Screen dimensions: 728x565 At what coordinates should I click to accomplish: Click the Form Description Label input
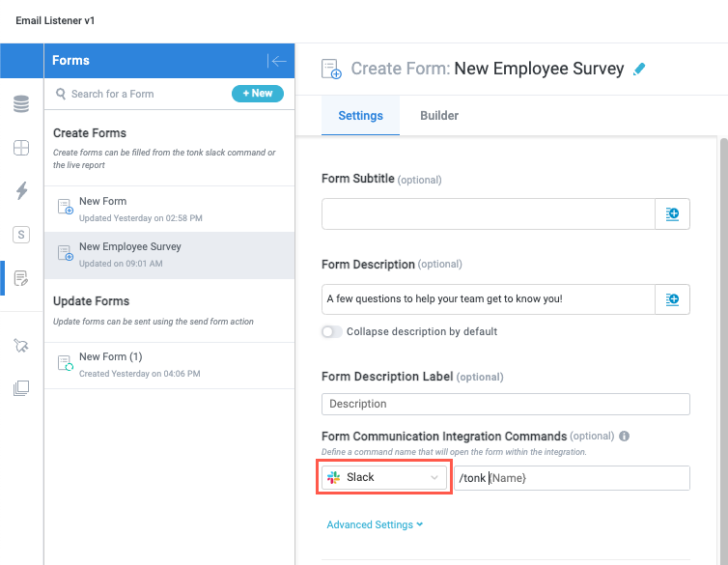coord(505,404)
